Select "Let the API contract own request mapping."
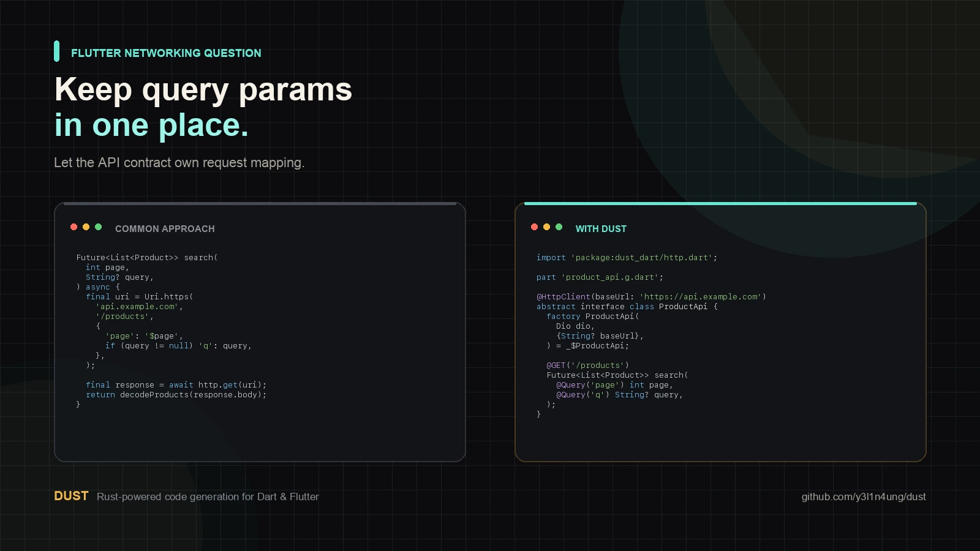 pos(179,163)
